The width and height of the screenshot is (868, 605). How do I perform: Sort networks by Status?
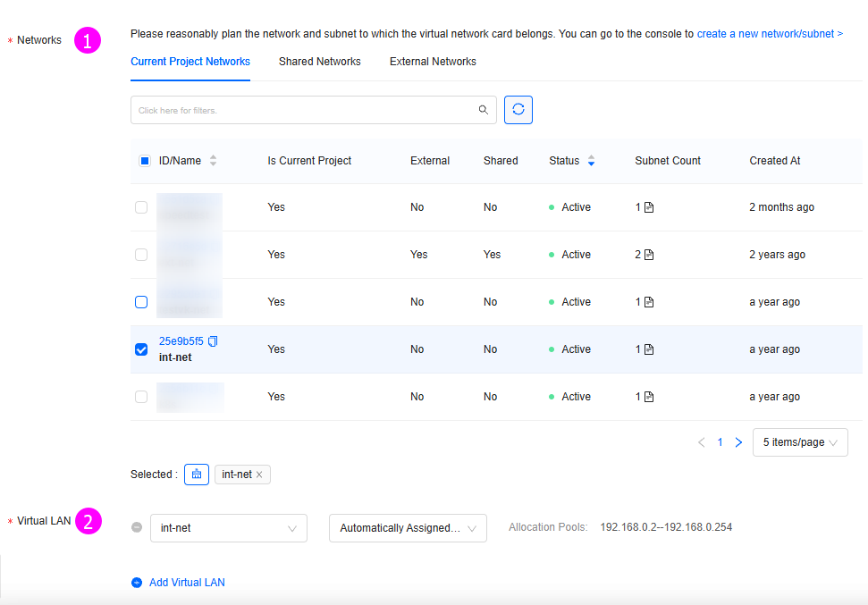tap(591, 161)
